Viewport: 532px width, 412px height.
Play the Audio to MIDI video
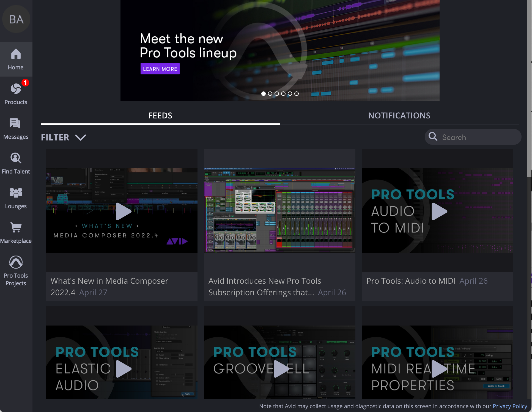pyautogui.click(x=439, y=211)
